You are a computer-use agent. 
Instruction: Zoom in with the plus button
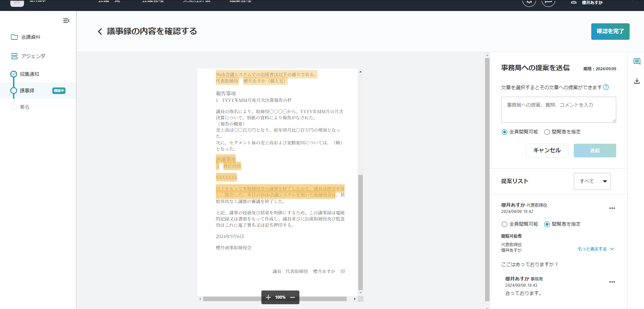coord(268,297)
